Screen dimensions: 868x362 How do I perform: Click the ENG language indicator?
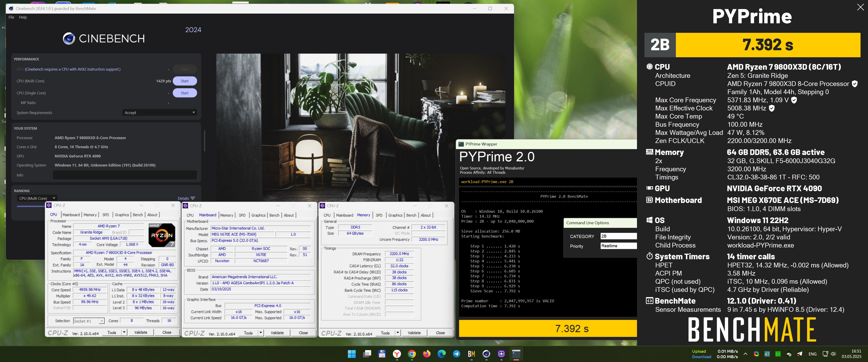(812, 354)
